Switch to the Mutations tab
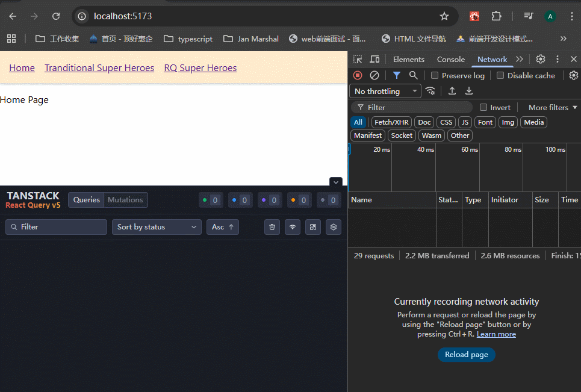Image resolution: width=581 pixels, height=392 pixels. (125, 200)
